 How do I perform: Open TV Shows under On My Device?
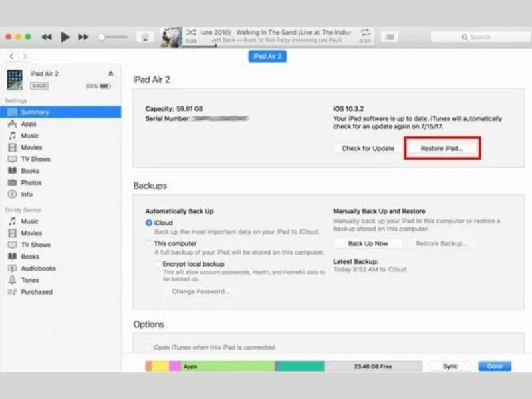tap(61, 245)
